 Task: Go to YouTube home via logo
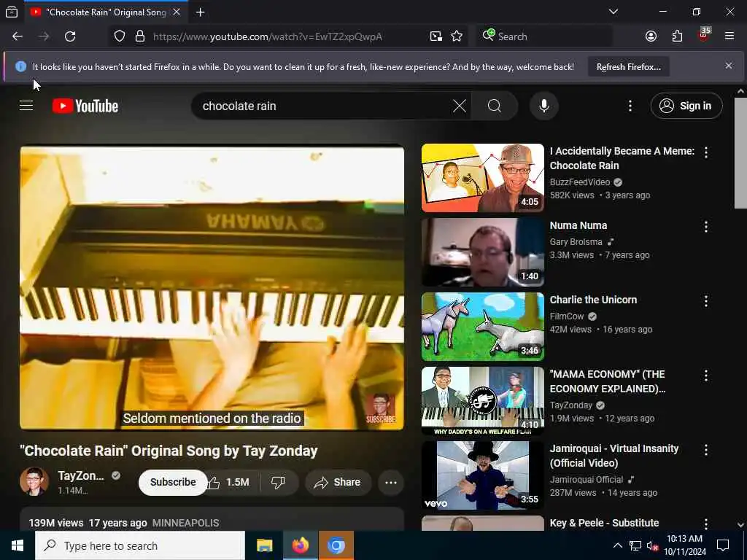(85, 106)
